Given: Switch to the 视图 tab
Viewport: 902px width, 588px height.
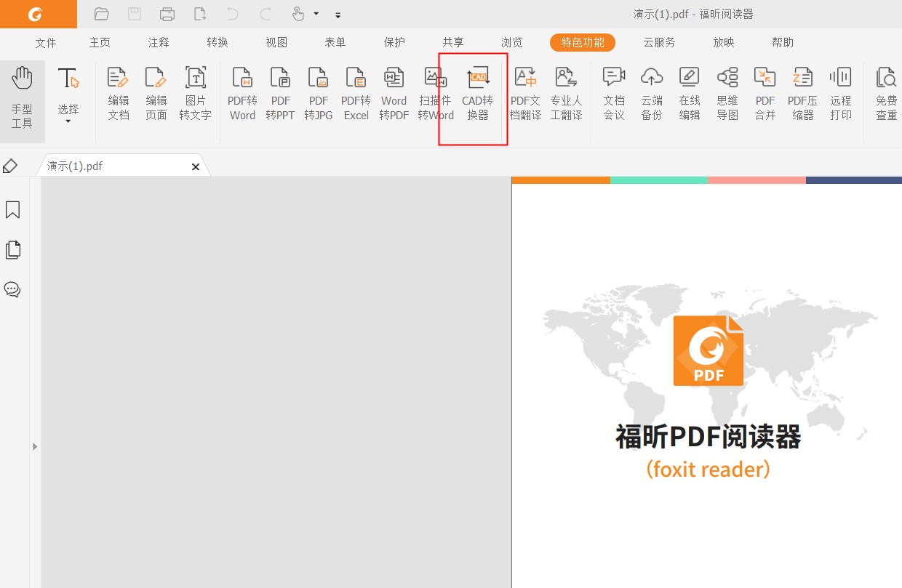Looking at the screenshot, I should (x=276, y=43).
